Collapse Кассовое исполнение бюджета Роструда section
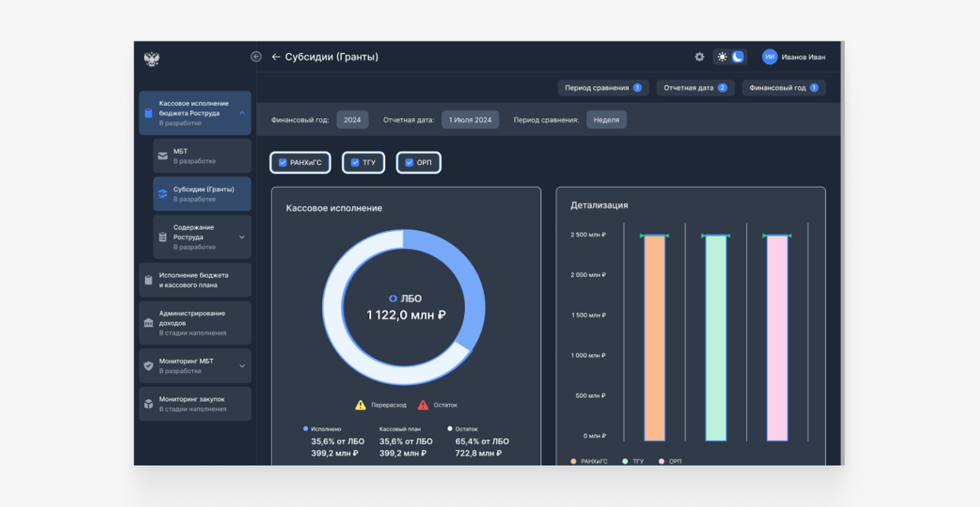The height and width of the screenshot is (507, 980). 242,113
